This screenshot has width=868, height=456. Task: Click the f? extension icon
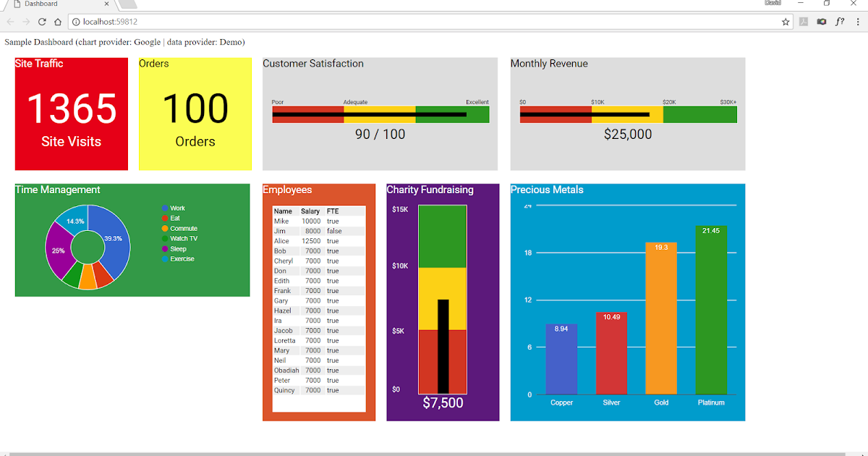[x=840, y=22]
